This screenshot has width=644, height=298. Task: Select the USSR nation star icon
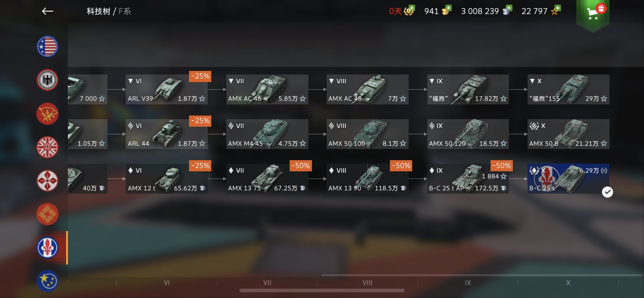point(47,114)
